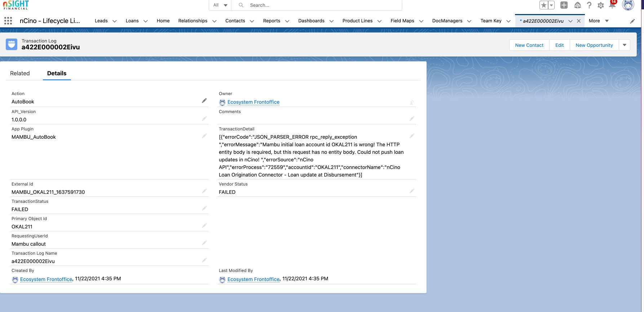Expand the DocManagers chevron
The width and height of the screenshot is (644, 312).
[x=469, y=21]
